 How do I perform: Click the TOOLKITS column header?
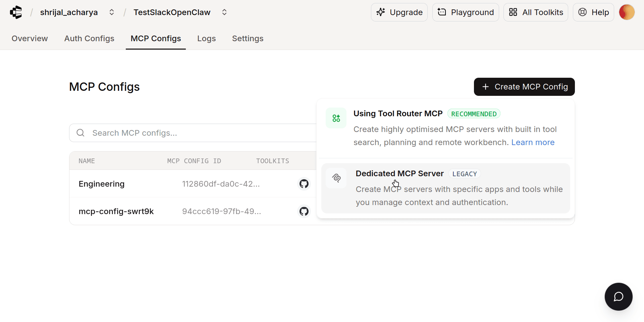coord(273,161)
